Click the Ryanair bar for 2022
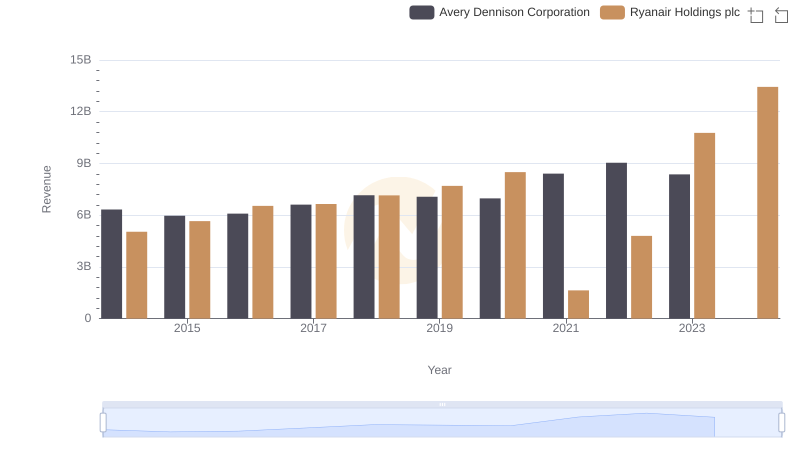Screen dimensions: 800x461 coord(641,277)
